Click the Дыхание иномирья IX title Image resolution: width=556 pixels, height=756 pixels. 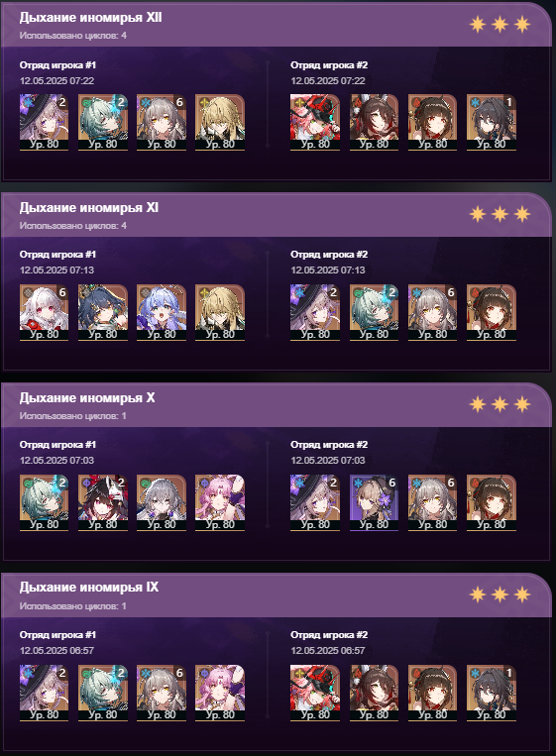(89, 588)
